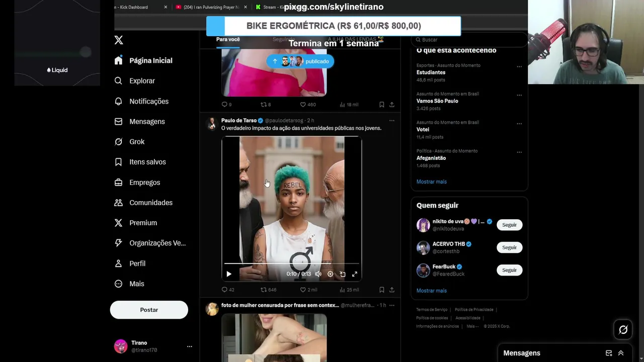Click Mostrar mais under trends
This screenshot has height=362, width=644.
tap(431, 182)
